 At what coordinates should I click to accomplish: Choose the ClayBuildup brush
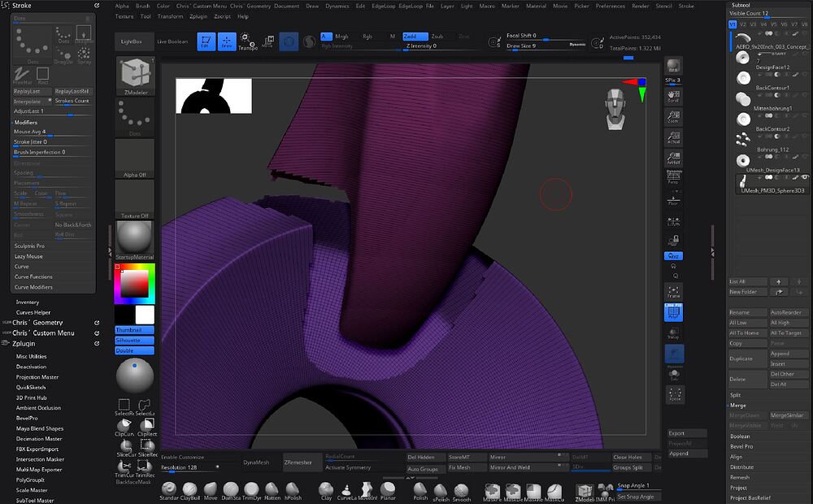click(x=189, y=490)
